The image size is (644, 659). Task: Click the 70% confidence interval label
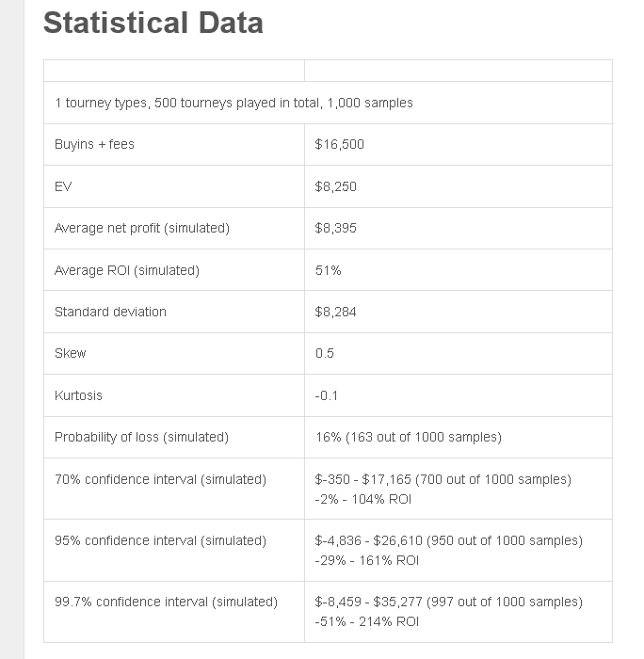pos(160,479)
